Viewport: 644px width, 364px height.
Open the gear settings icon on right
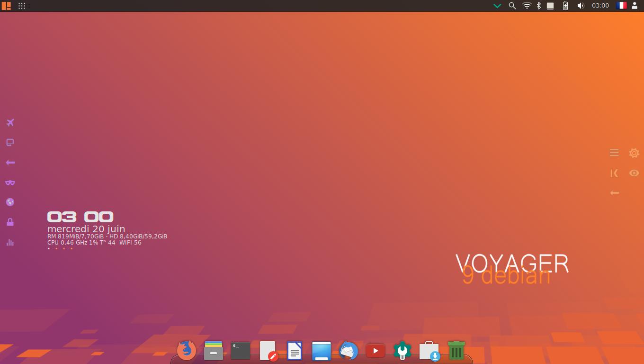pos(634,153)
